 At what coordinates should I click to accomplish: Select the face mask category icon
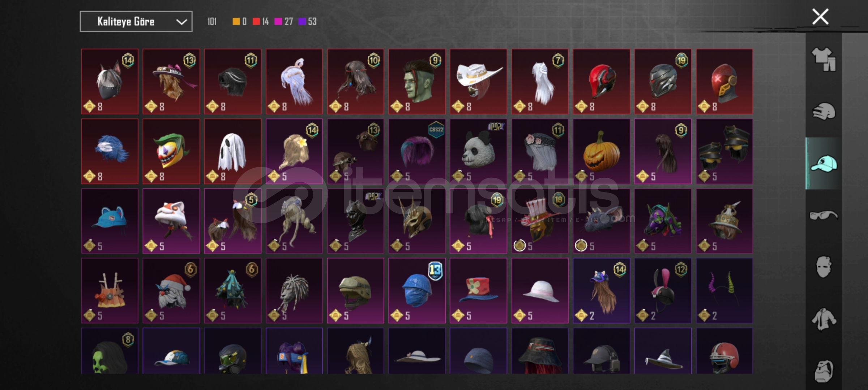click(824, 266)
